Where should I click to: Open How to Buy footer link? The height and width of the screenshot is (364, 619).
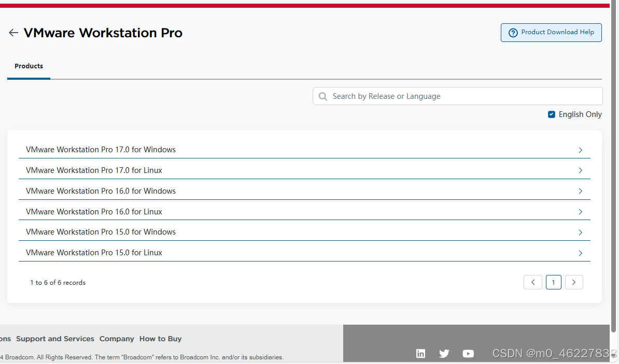[160, 339]
